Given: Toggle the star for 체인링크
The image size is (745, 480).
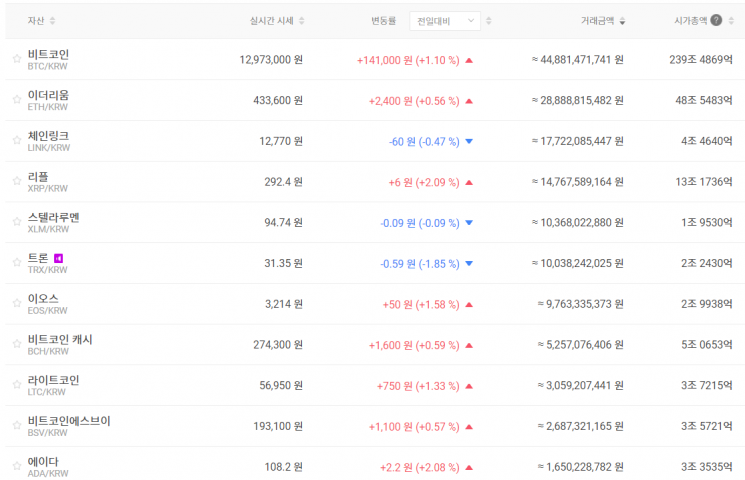Looking at the screenshot, I should (17, 140).
